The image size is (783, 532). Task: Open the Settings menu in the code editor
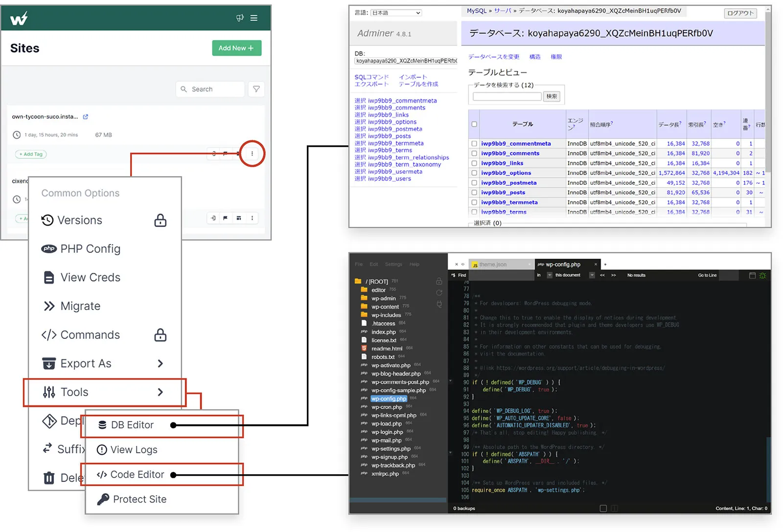(x=393, y=264)
